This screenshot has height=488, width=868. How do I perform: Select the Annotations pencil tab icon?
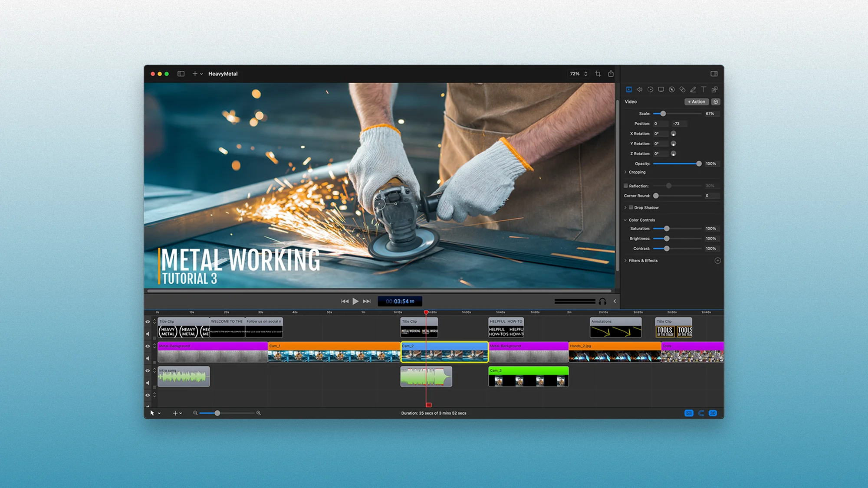pyautogui.click(x=693, y=89)
